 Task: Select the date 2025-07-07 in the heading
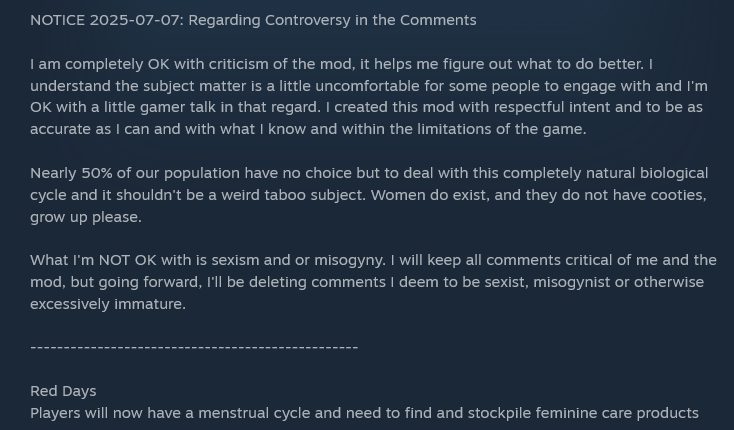coord(136,20)
